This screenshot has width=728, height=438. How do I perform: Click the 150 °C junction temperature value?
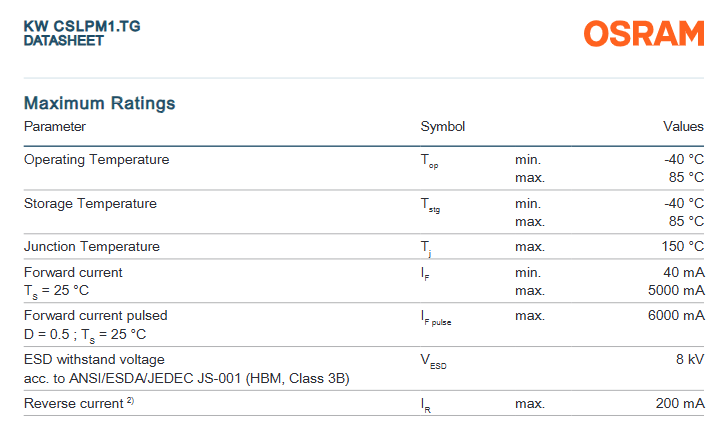683,247
